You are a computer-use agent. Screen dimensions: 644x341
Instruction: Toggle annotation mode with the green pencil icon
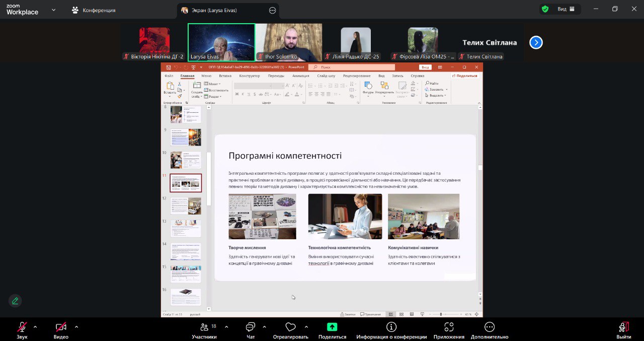15,301
